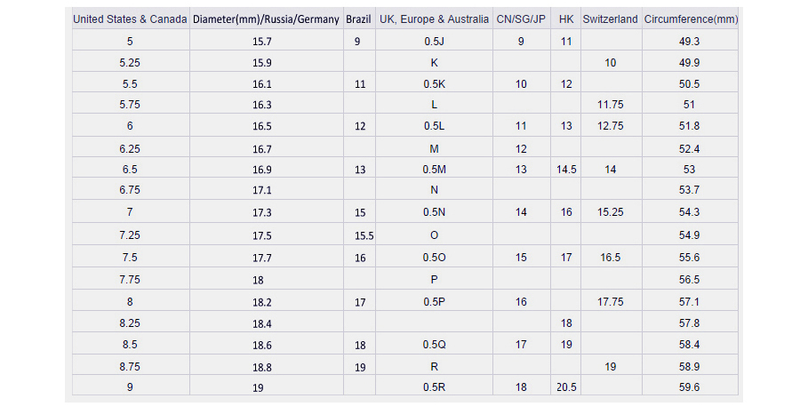The image size is (800, 405).
Task: Click the 0.5Q UK size cell
Action: point(434,344)
